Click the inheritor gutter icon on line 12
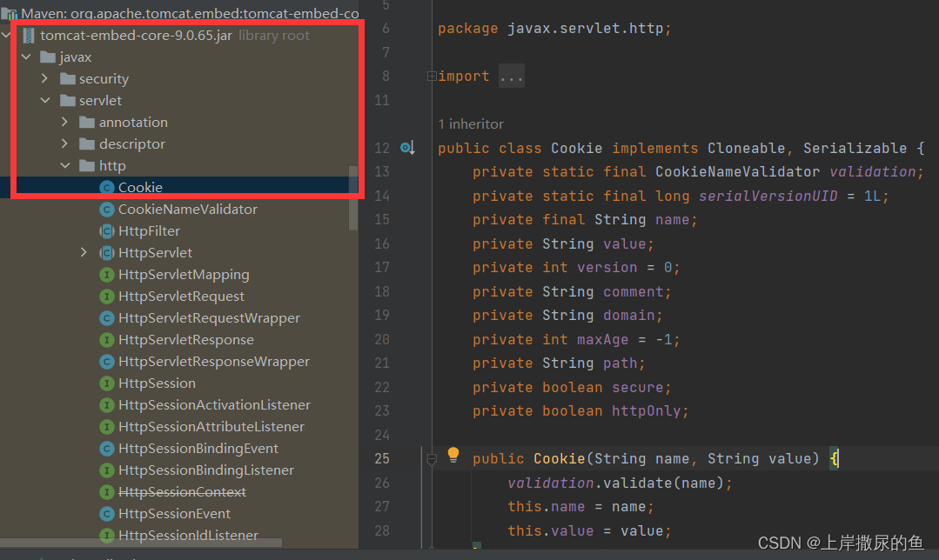The height and width of the screenshot is (560, 939). click(407, 148)
